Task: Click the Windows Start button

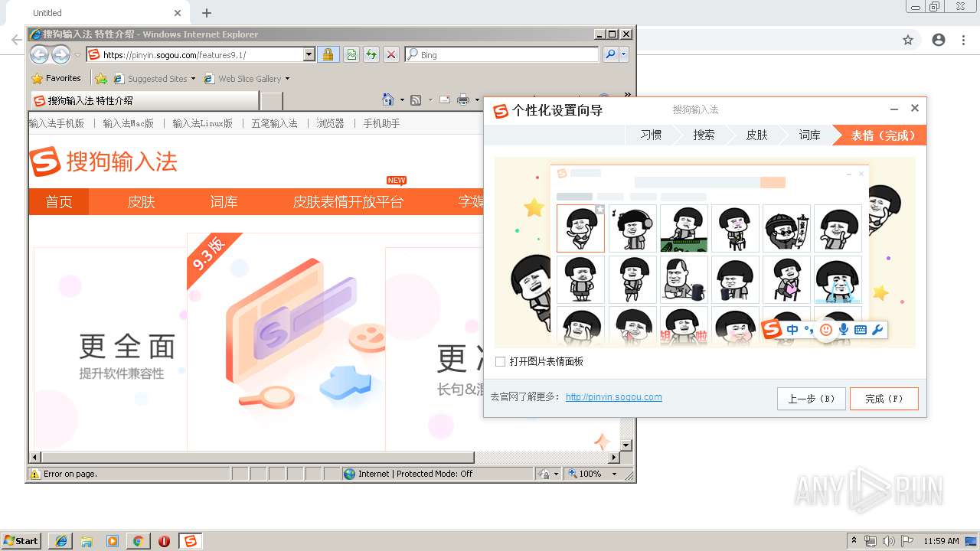Action: point(21,541)
